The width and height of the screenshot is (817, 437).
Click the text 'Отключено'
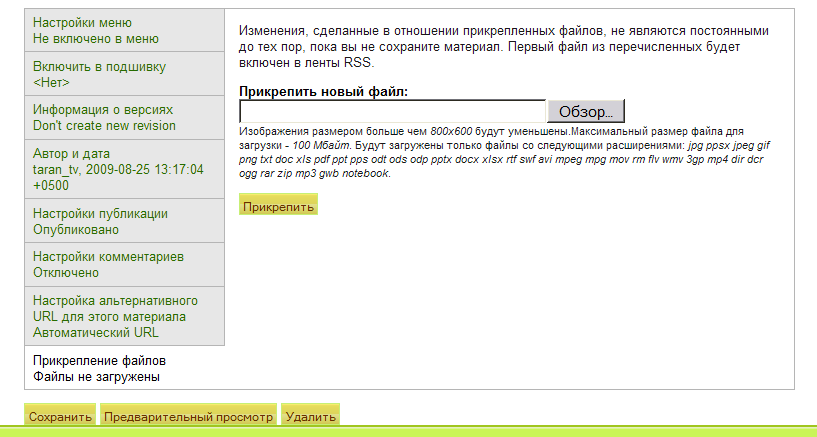[66, 272]
